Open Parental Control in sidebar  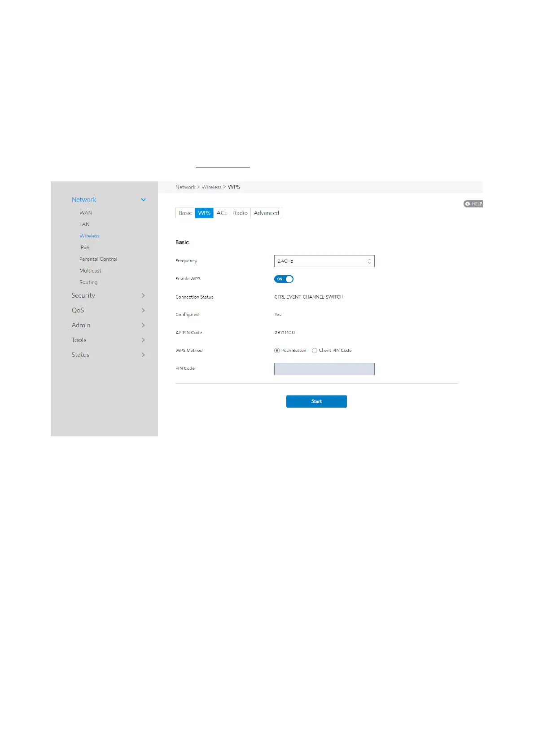tap(98, 259)
